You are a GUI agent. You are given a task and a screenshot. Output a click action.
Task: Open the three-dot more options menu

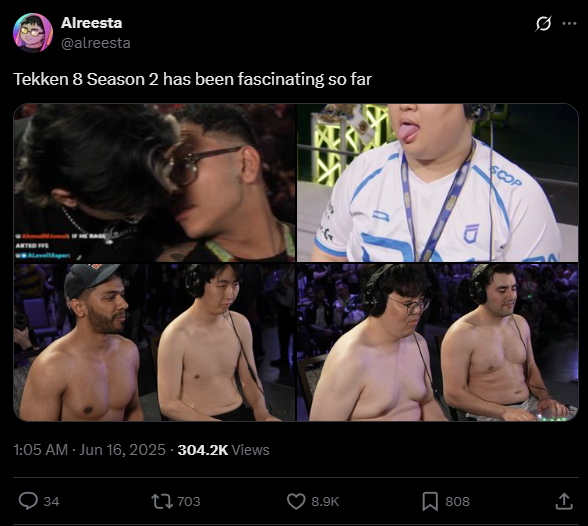[569, 24]
